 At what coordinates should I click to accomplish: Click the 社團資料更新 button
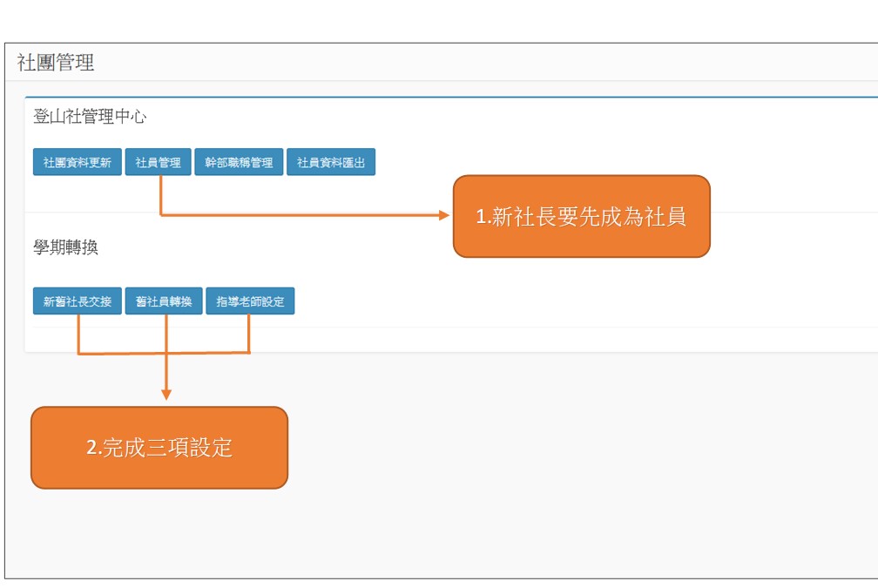coord(78,163)
